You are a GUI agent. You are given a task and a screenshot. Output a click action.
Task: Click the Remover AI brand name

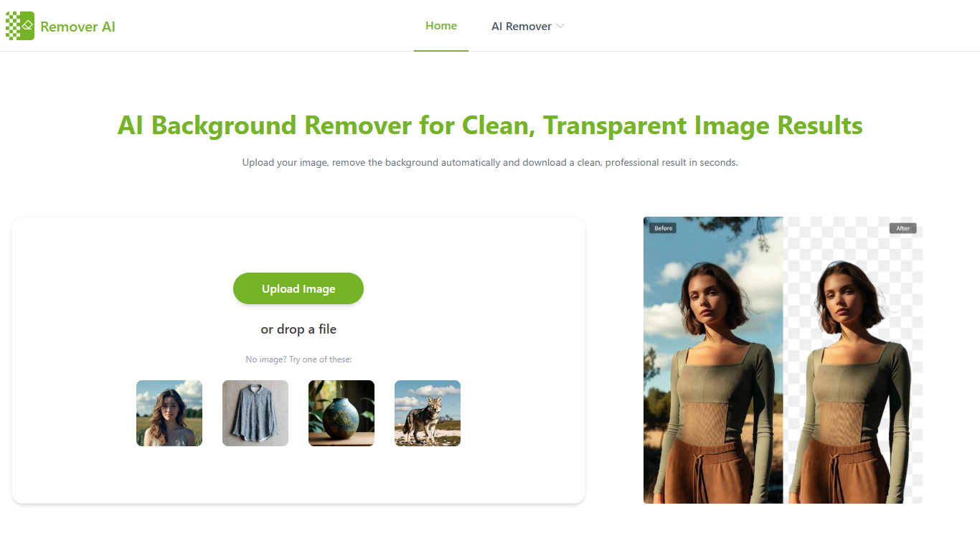[x=77, y=27]
